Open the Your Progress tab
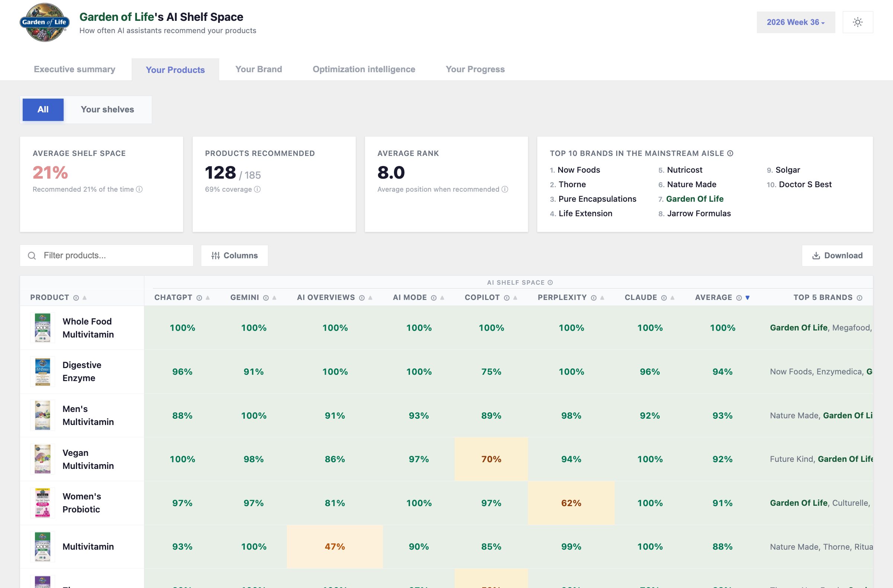Viewport: 893px width, 588px height. pos(475,69)
